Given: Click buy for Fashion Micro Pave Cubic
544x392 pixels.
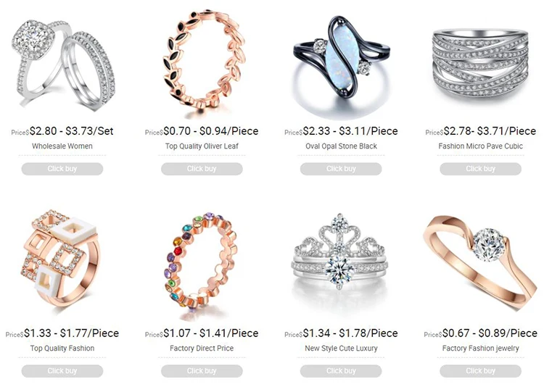Looking at the screenshot, I should 480,169.
